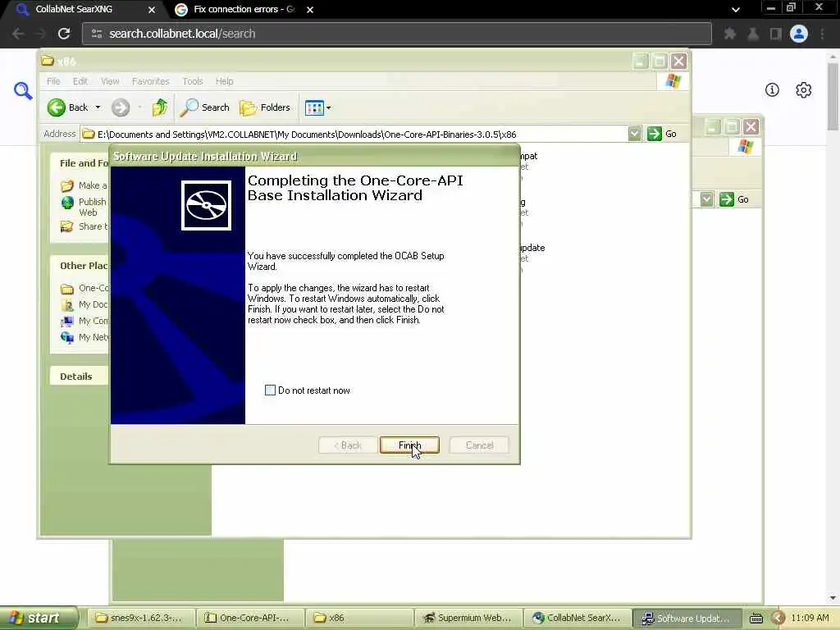This screenshot has width=840, height=630.
Task: Click the Explorer Forward arrow icon
Action: 121,107
